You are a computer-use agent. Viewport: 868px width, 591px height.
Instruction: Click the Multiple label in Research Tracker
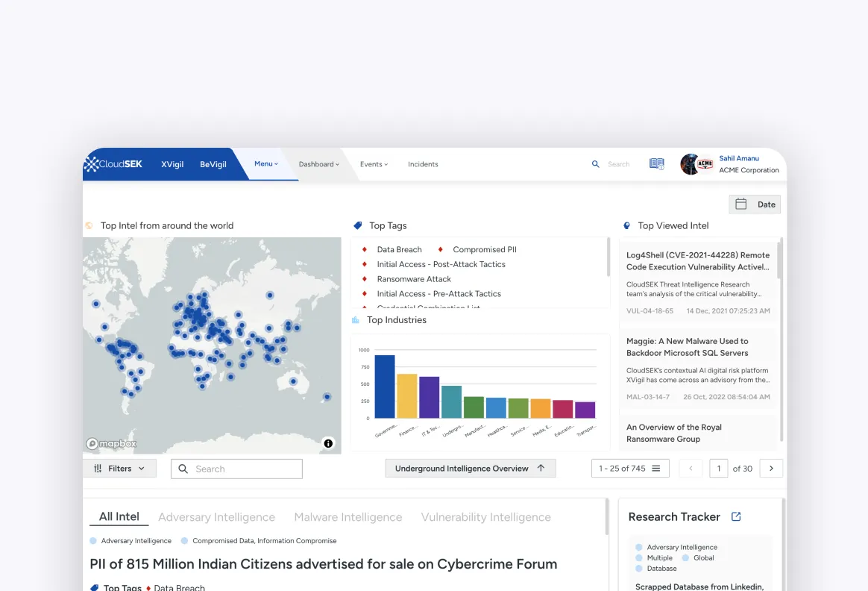click(x=660, y=558)
